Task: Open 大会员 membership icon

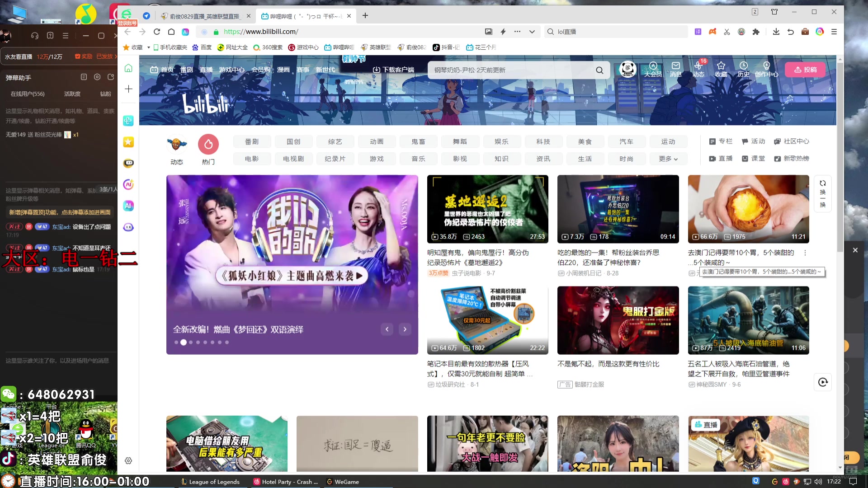Action: tap(653, 70)
